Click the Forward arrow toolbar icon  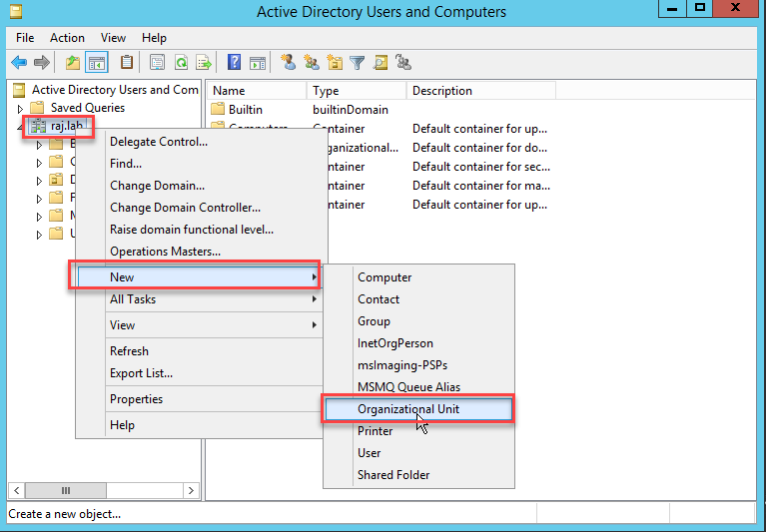[42, 63]
